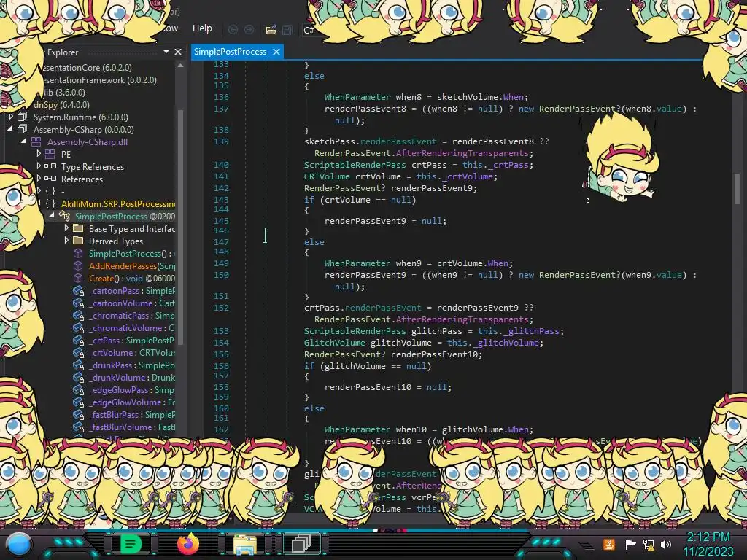Click the SimplePostProcess() constructor icon
The width and height of the screenshot is (747, 560).
(78, 253)
